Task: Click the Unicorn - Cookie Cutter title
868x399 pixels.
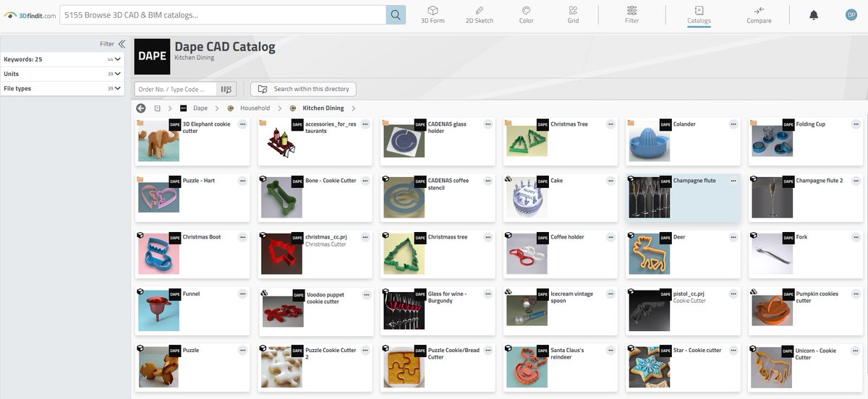Action: (816, 354)
